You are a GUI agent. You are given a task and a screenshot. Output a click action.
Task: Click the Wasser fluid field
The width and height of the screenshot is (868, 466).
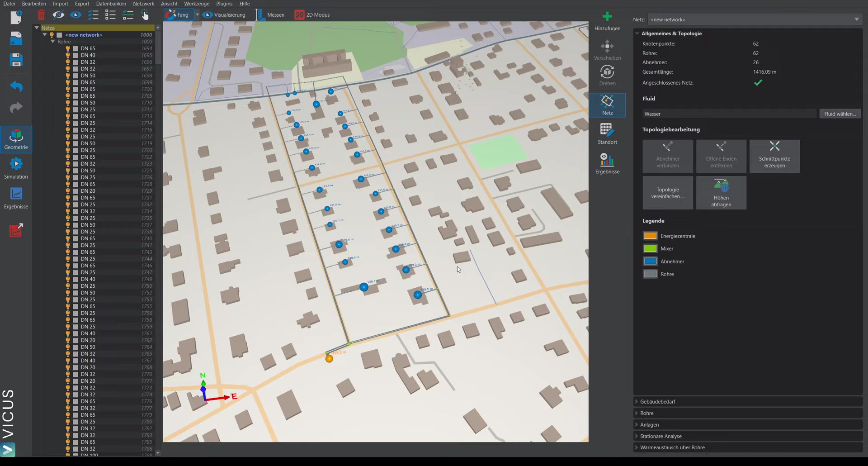click(x=729, y=114)
